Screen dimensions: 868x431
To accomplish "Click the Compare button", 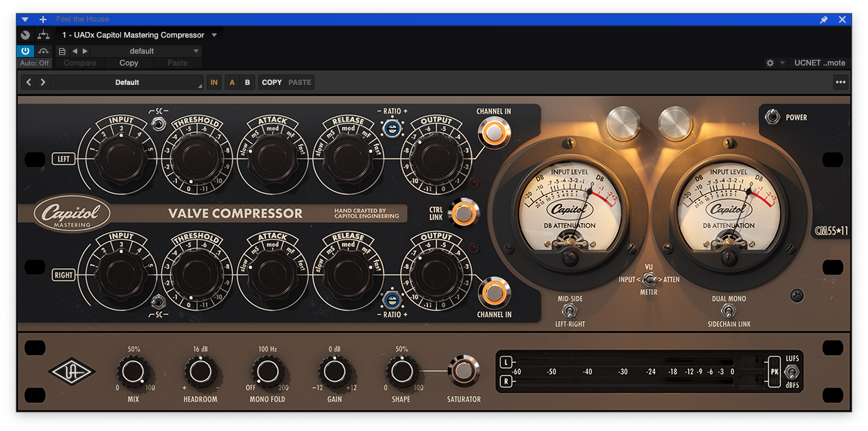I will pyautogui.click(x=80, y=63).
